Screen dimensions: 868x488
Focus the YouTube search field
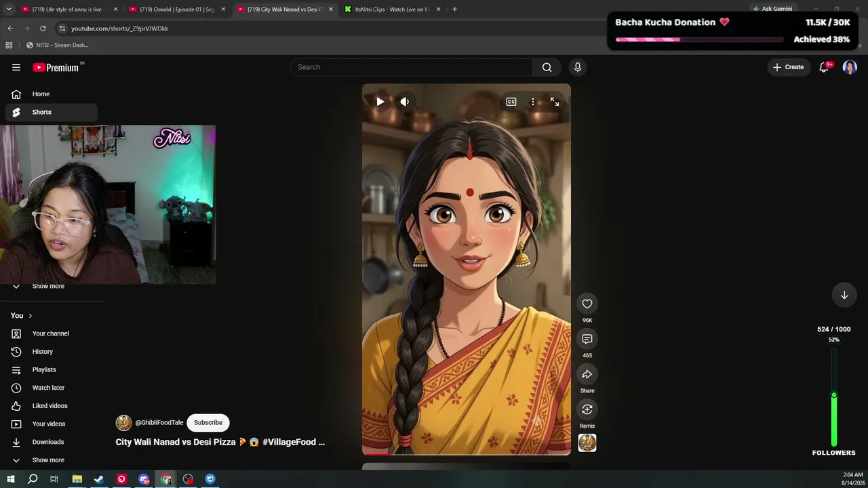coord(412,67)
